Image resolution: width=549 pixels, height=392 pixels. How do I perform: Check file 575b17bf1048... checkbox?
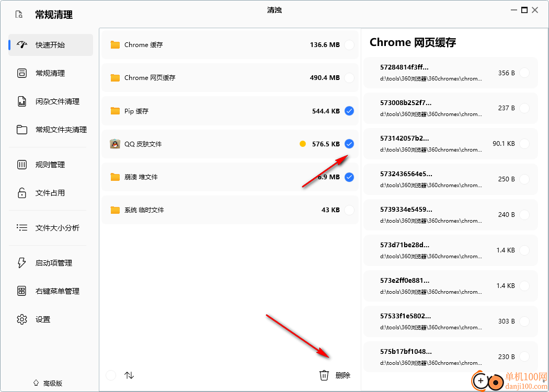pyautogui.click(x=524, y=356)
